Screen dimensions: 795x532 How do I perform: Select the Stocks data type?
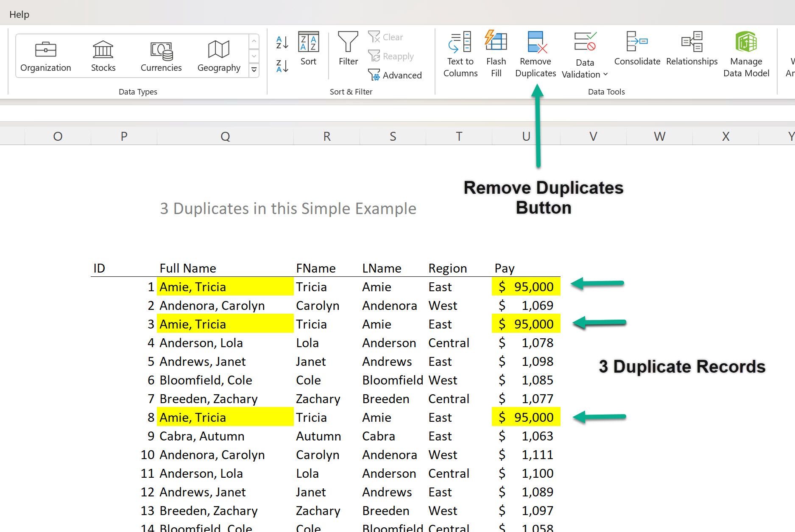click(x=103, y=56)
